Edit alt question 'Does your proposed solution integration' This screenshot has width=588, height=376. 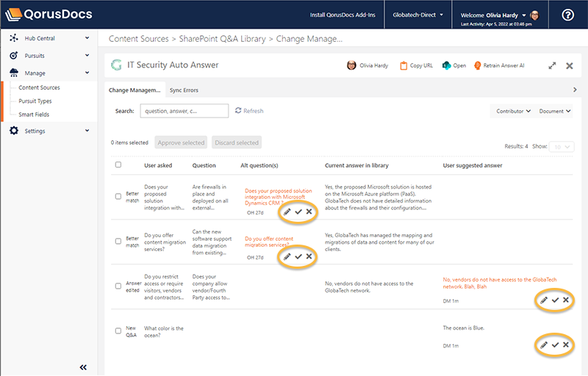[x=287, y=212]
